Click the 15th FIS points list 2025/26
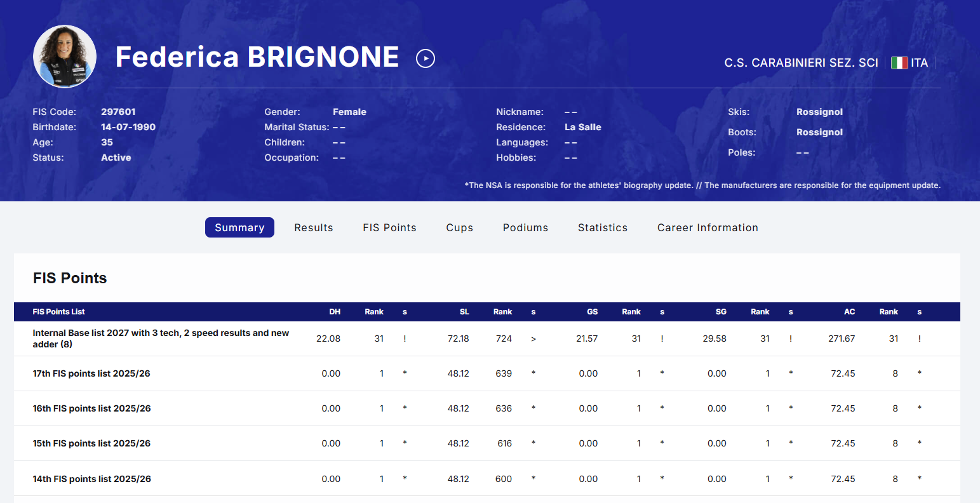 coord(91,443)
